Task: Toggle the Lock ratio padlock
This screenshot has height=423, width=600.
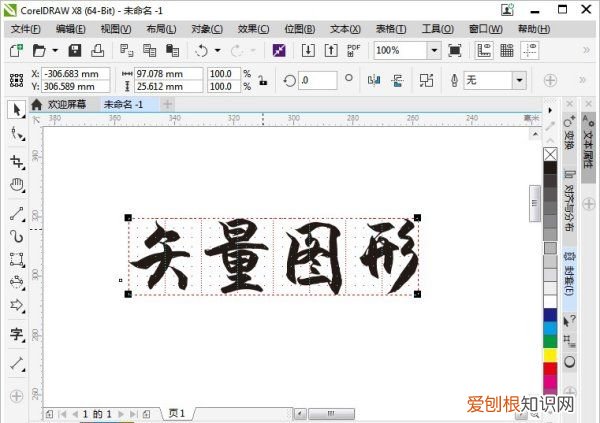Action: pos(262,80)
